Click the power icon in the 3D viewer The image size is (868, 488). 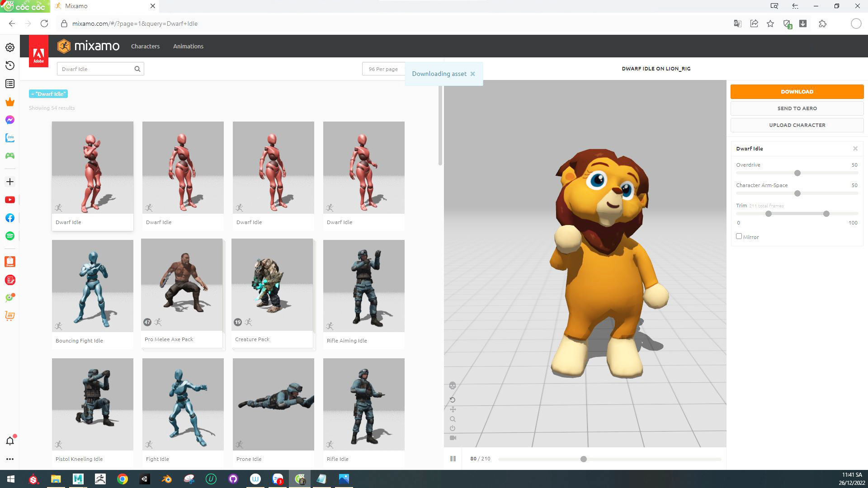click(x=453, y=428)
